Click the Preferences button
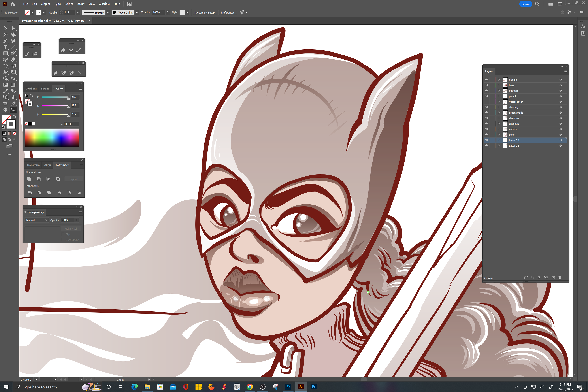The image size is (588, 392). coord(228,13)
